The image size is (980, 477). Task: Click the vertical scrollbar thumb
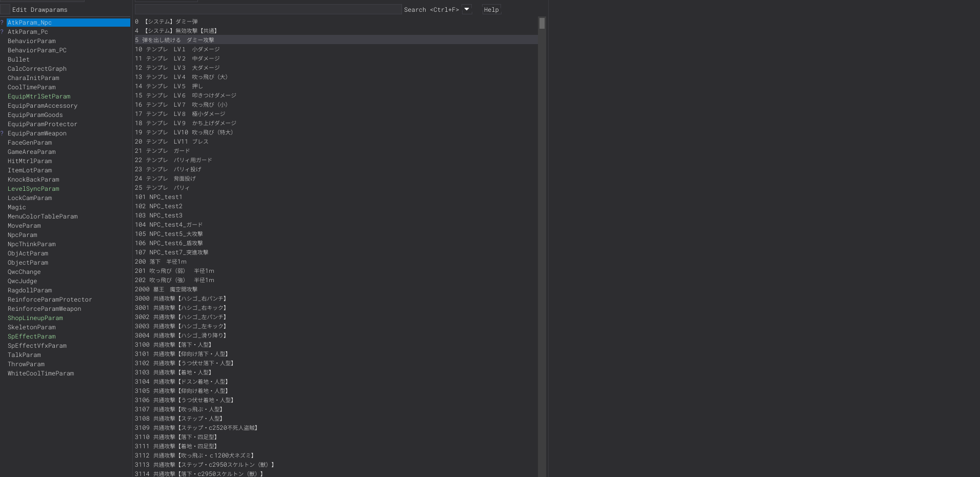(542, 23)
